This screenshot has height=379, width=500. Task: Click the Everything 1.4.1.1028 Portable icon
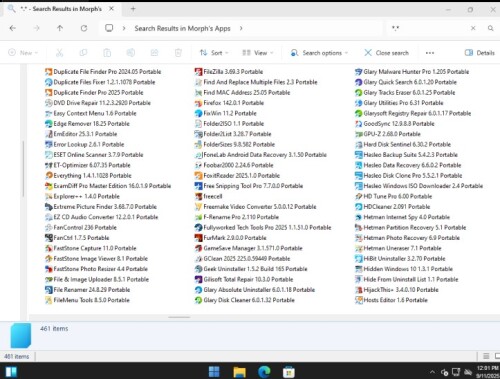click(49, 176)
